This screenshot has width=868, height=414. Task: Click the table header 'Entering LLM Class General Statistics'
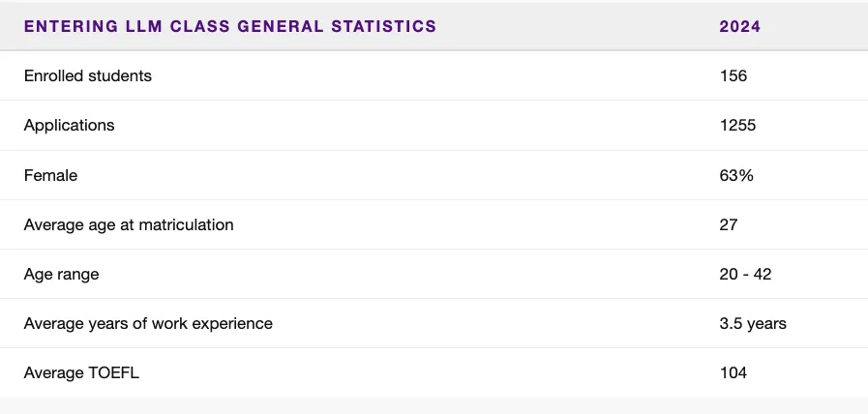tap(230, 26)
